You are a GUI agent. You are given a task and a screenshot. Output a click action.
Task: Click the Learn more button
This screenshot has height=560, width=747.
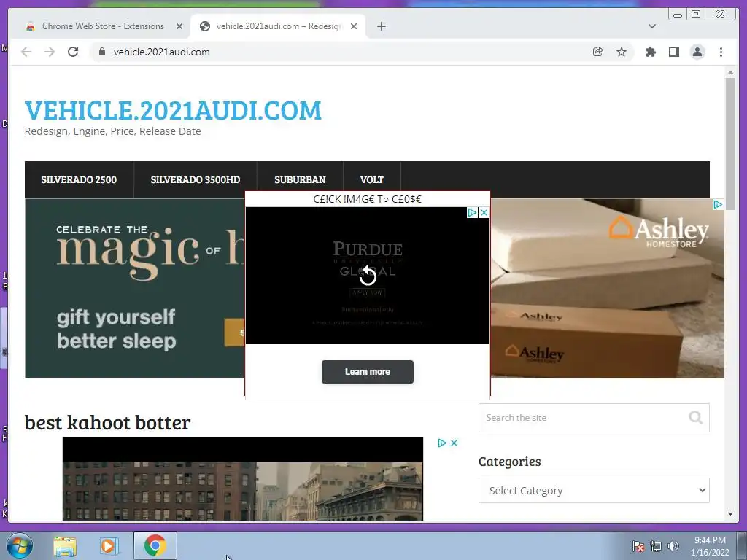click(x=368, y=371)
